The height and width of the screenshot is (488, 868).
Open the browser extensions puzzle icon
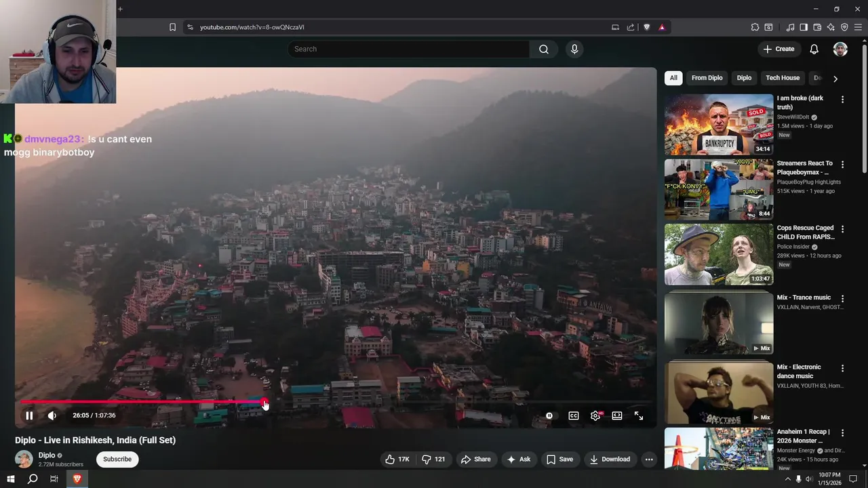(755, 27)
